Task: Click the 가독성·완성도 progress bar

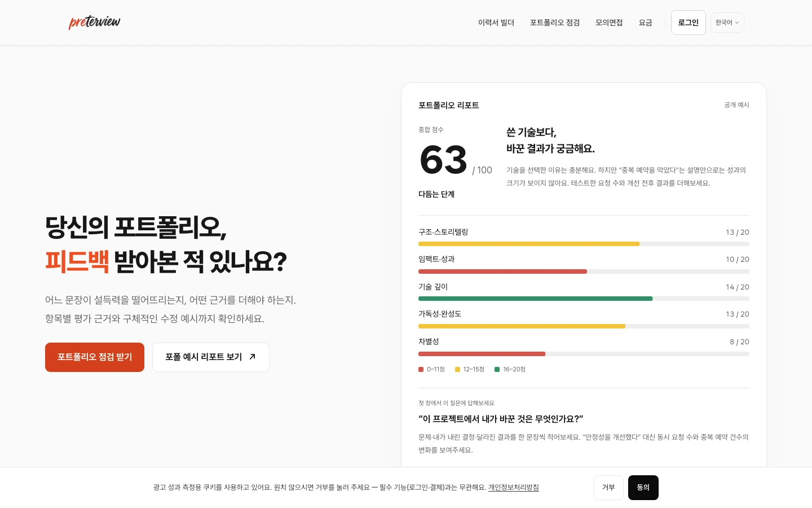Action: [x=584, y=326]
